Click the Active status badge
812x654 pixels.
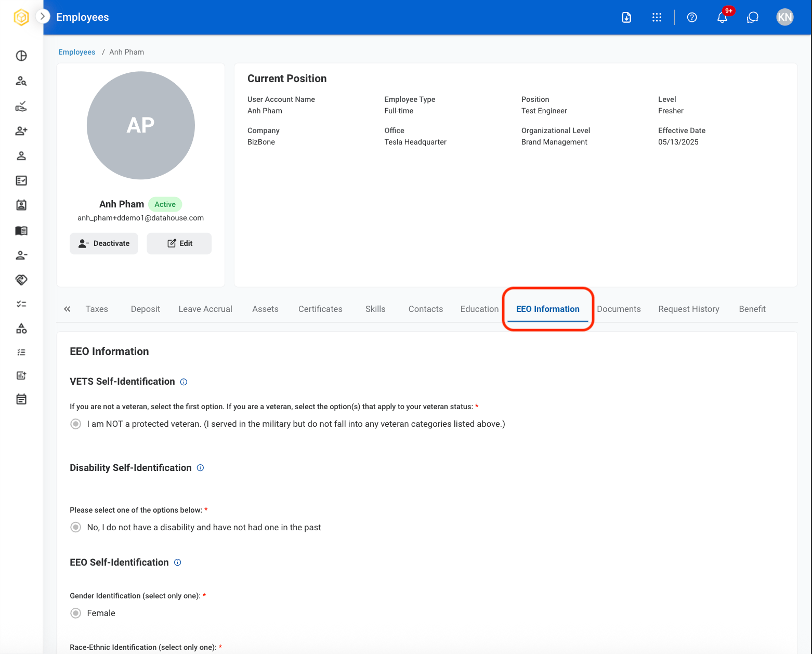tap(165, 204)
